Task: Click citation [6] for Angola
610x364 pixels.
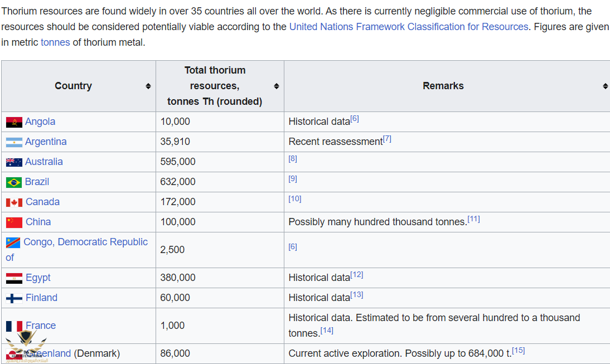Action: [x=355, y=119]
